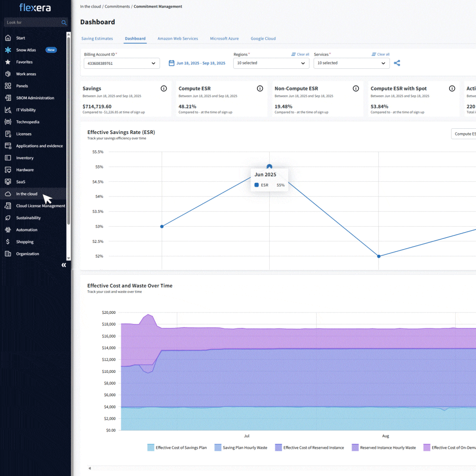The height and width of the screenshot is (476, 476).
Task: Click the search magnifier in the Look for field
Action: coord(64,22)
